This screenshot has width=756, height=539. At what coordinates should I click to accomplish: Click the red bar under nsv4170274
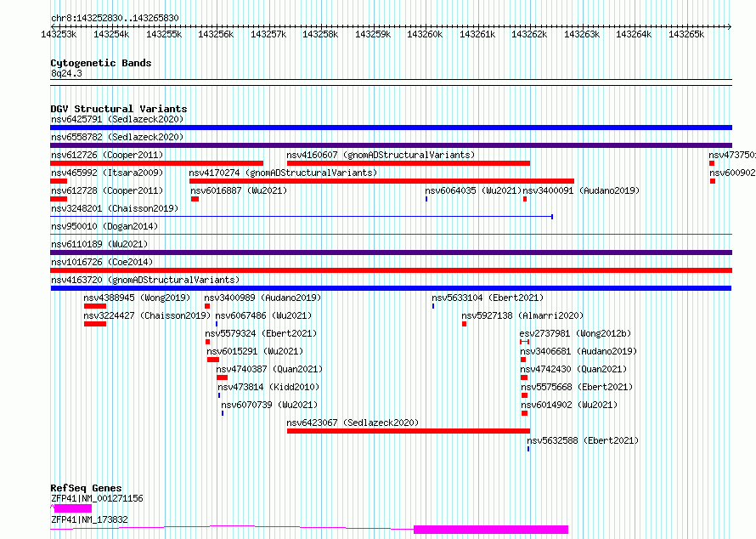click(x=382, y=181)
